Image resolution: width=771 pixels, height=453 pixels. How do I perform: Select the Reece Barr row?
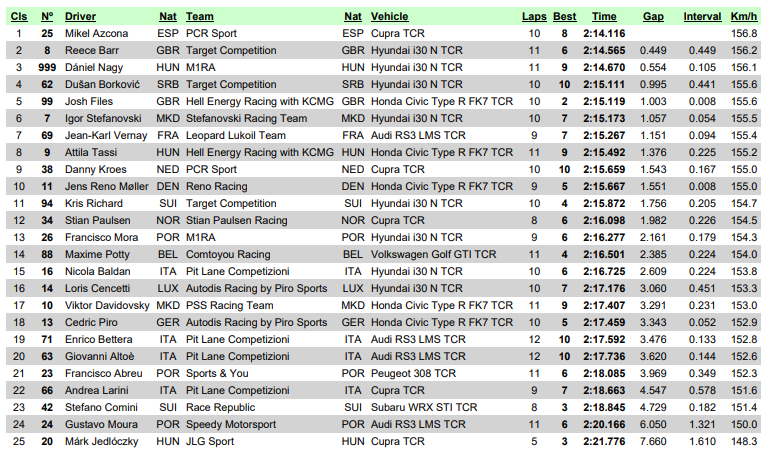[384, 50]
